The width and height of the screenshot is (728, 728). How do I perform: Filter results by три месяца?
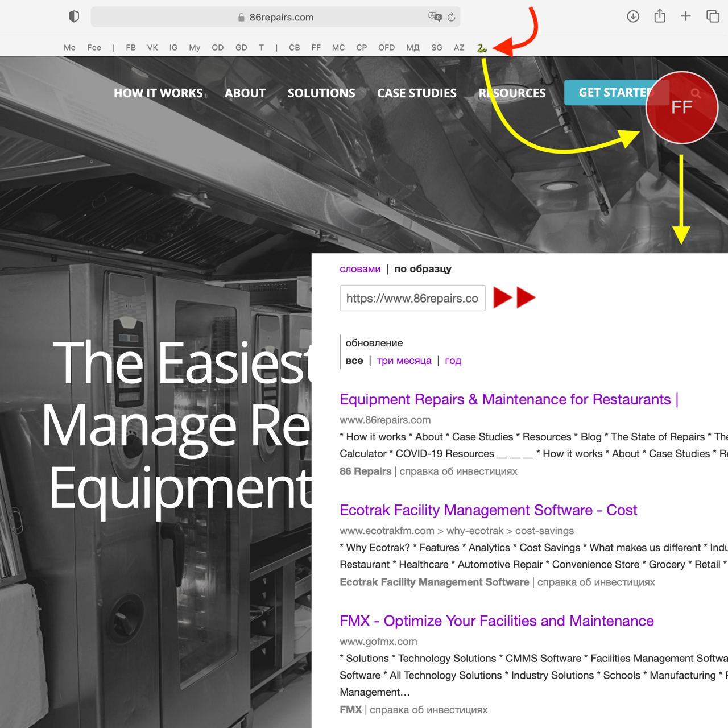404,361
